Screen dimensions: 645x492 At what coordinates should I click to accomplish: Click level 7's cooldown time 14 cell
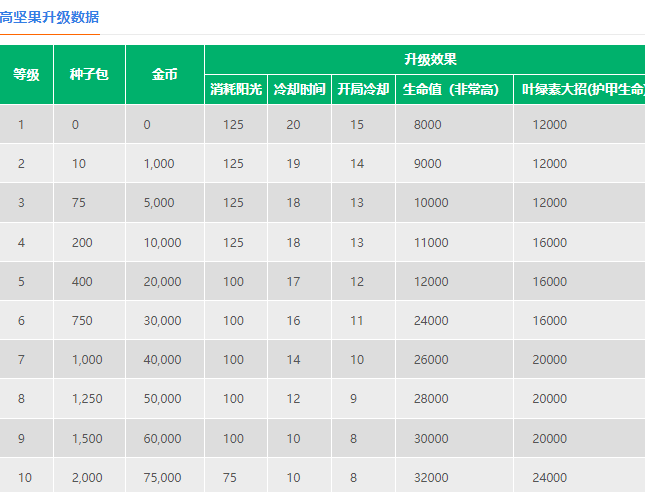click(x=299, y=360)
